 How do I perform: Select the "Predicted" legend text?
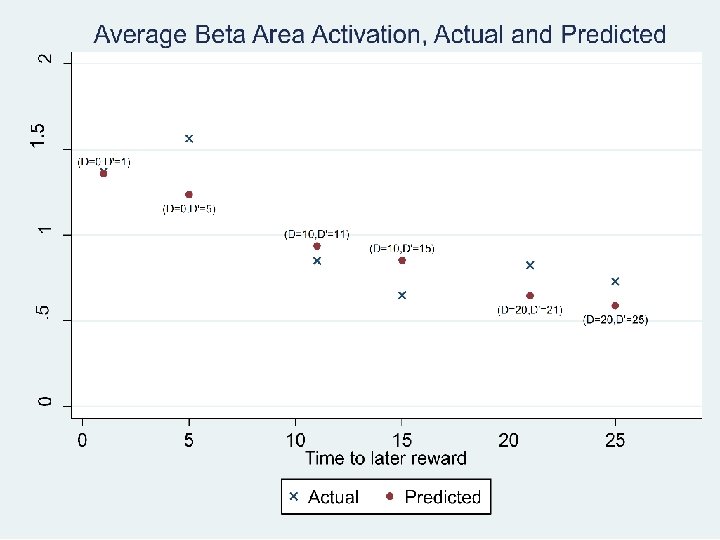[x=442, y=496]
